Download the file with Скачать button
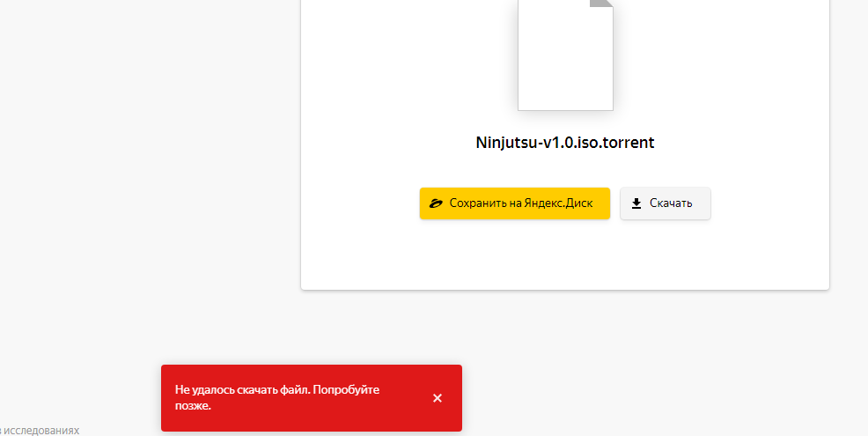 pos(666,203)
